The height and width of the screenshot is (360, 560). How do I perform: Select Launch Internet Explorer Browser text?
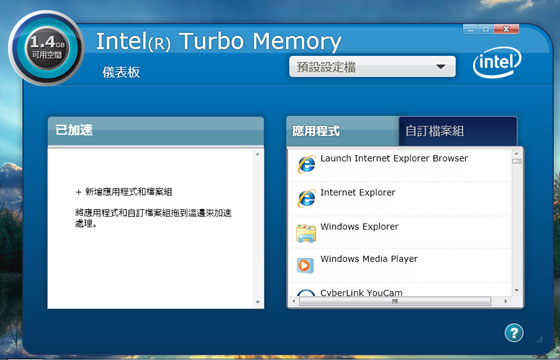pyautogui.click(x=394, y=159)
